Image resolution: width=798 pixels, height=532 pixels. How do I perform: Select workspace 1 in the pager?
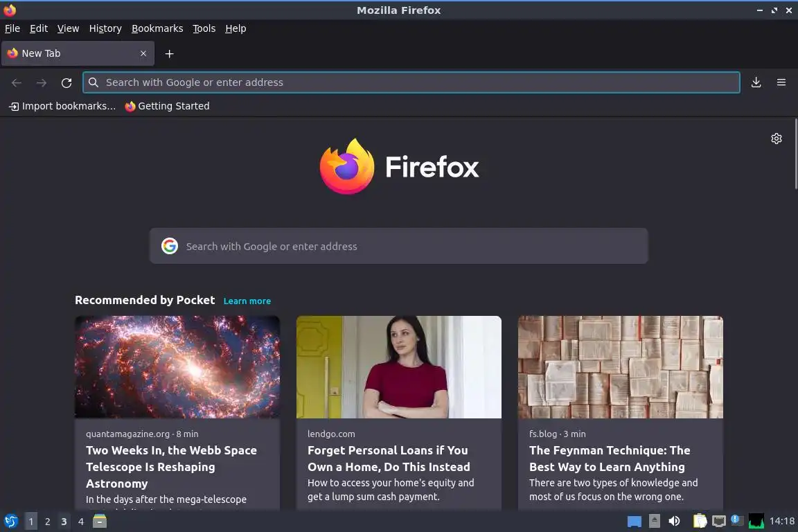[x=31, y=522]
